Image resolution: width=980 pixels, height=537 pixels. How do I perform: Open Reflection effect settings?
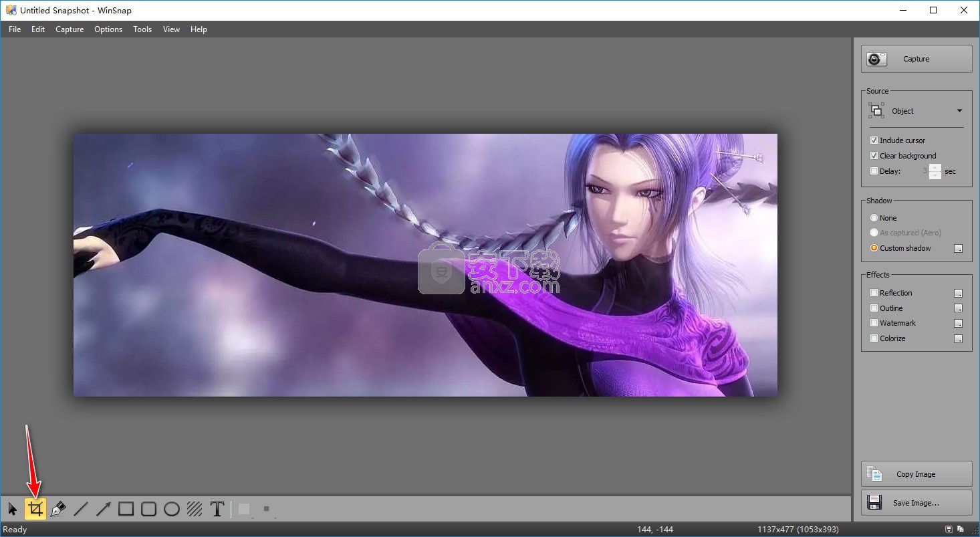pos(958,293)
